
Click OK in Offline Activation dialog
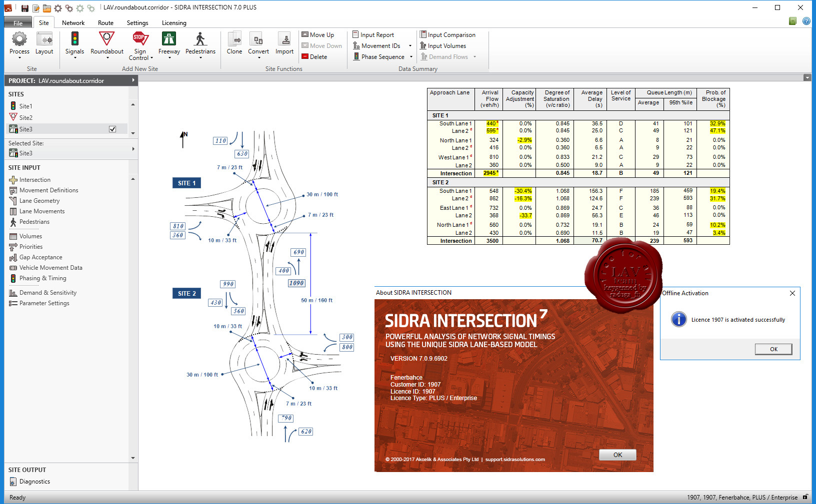point(773,349)
